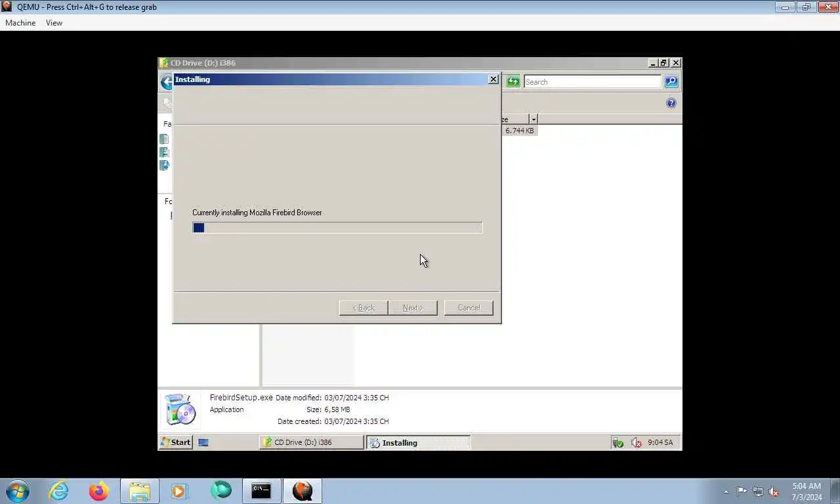The height and width of the screenshot is (504, 840).
Task: Restore the CD Drive Explorer window
Action: pyautogui.click(x=663, y=63)
